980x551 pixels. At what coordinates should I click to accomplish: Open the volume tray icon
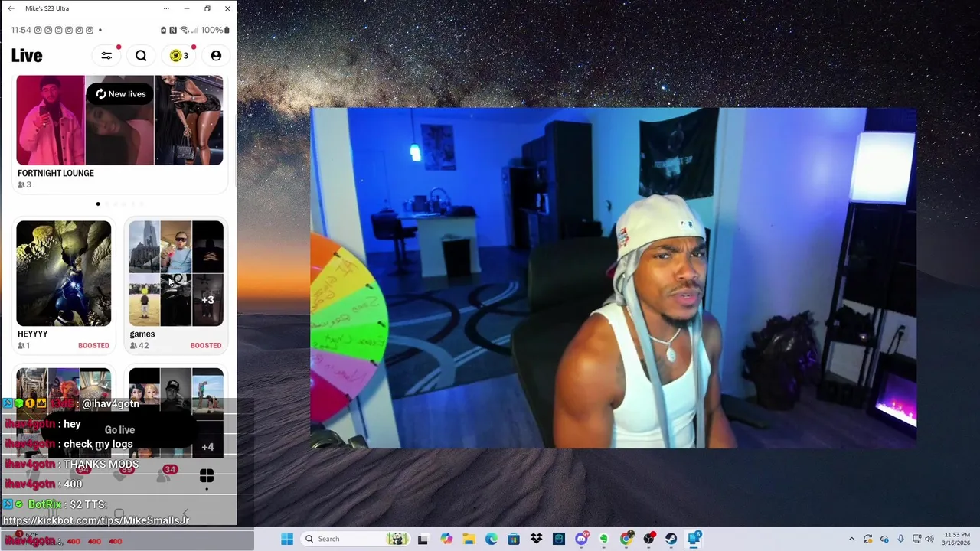931,539
